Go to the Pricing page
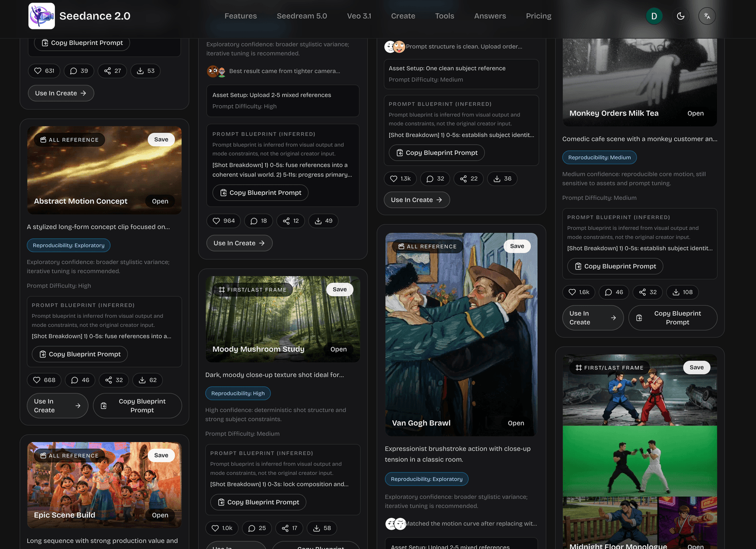 click(539, 16)
